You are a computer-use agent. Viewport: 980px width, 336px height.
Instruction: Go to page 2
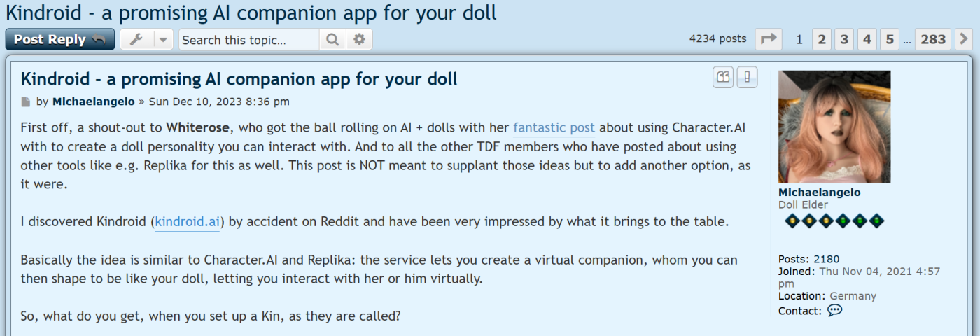coord(822,39)
